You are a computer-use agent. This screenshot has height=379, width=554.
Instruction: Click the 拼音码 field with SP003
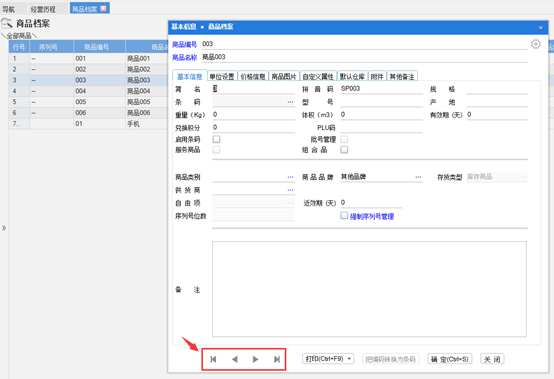[x=381, y=89]
